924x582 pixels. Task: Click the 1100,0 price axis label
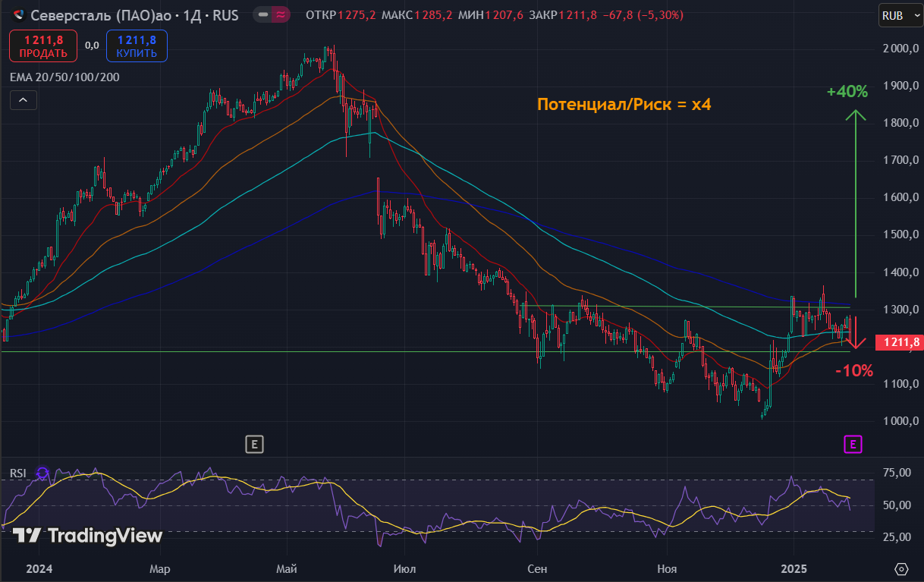tap(900, 384)
